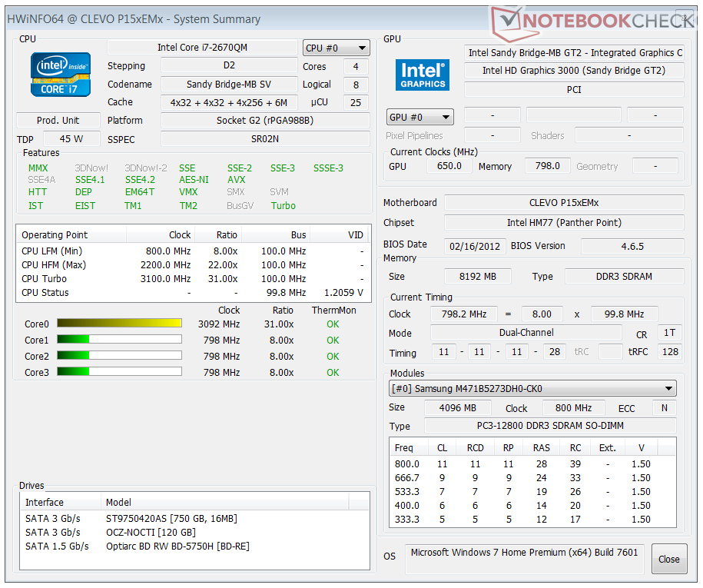Click the AES-NI feature label
Image resolution: width=703 pixels, height=588 pixels.
coord(194,179)
